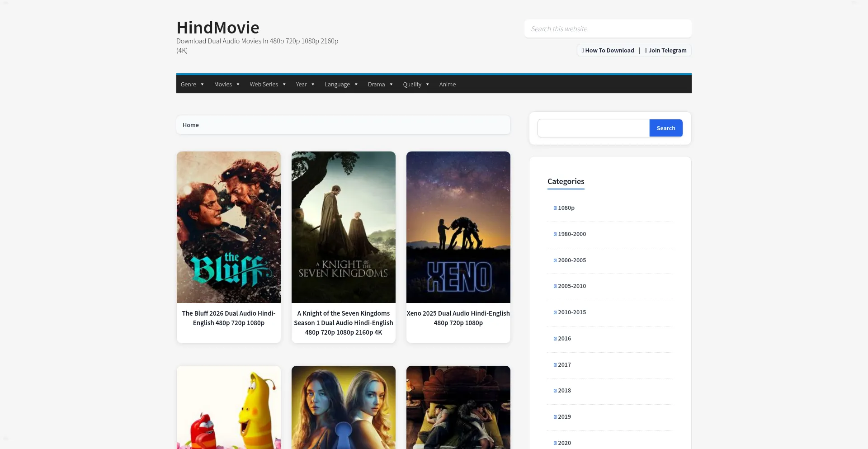Viewport: 868px width, 449px height.
Task: Open The Bluff 2026 Dual Audio title
Action: (x=229, y=318)
